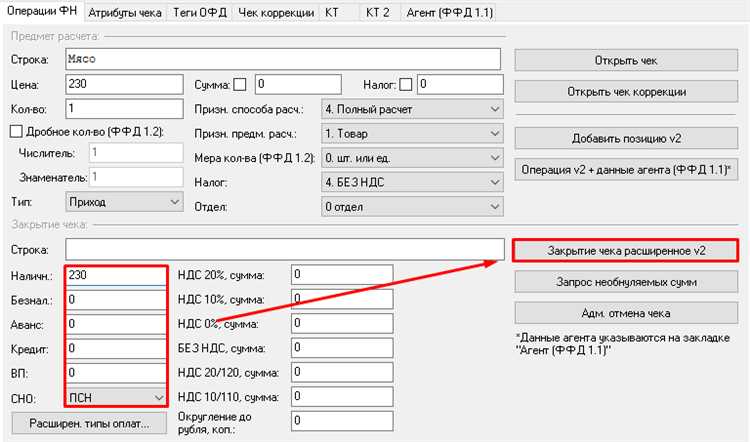750x442 pixels.
Task: Open the Теги ОФД tab
Action: [200, 13]
